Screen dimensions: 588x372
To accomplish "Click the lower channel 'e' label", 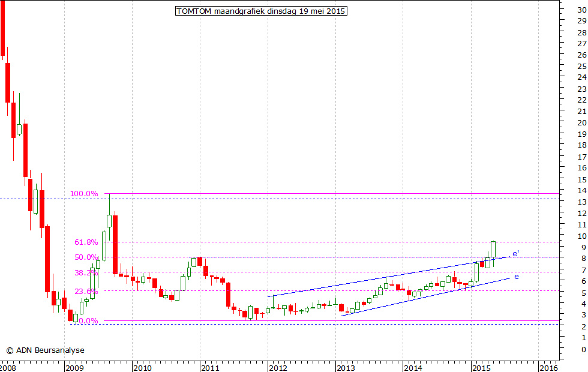I will point(517,277).
